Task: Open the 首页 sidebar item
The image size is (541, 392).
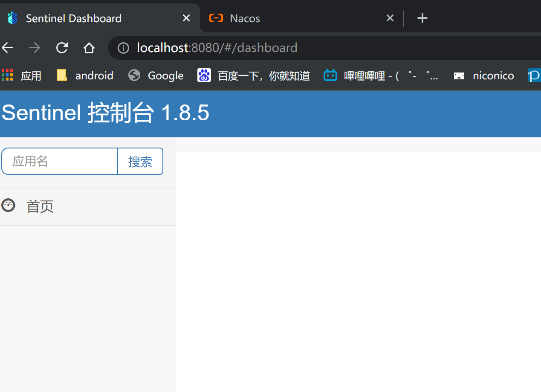Action: 88,207
